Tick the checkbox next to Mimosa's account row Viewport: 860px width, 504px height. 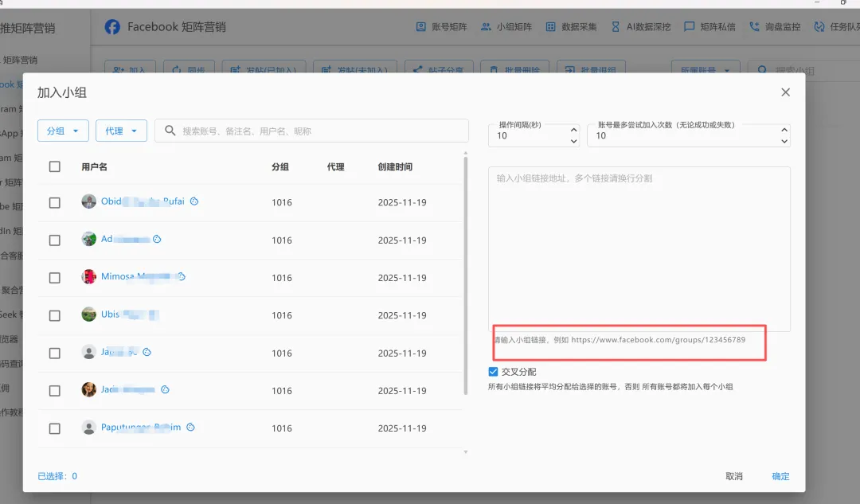54,277
